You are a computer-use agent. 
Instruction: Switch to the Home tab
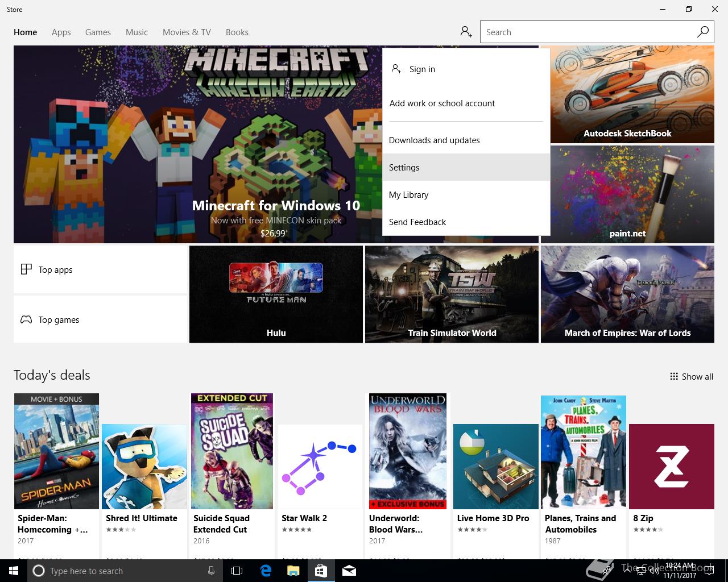[25, 32]
